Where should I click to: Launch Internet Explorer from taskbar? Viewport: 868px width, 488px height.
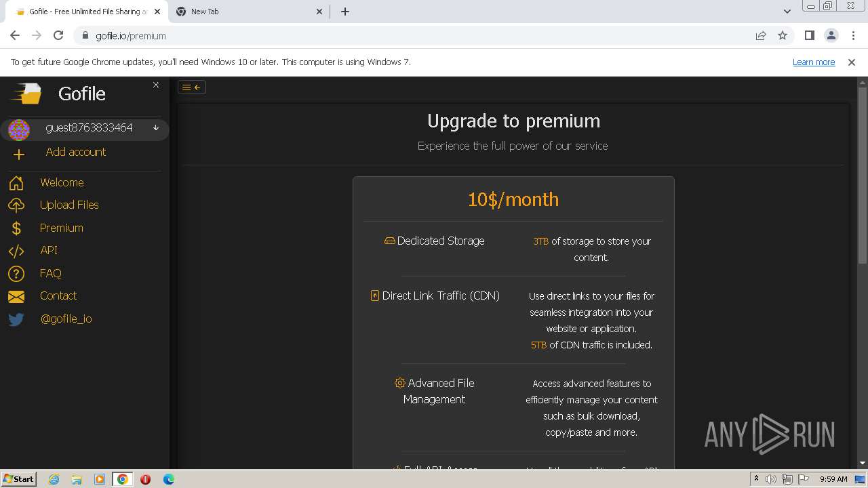click(x=54, y=479)
